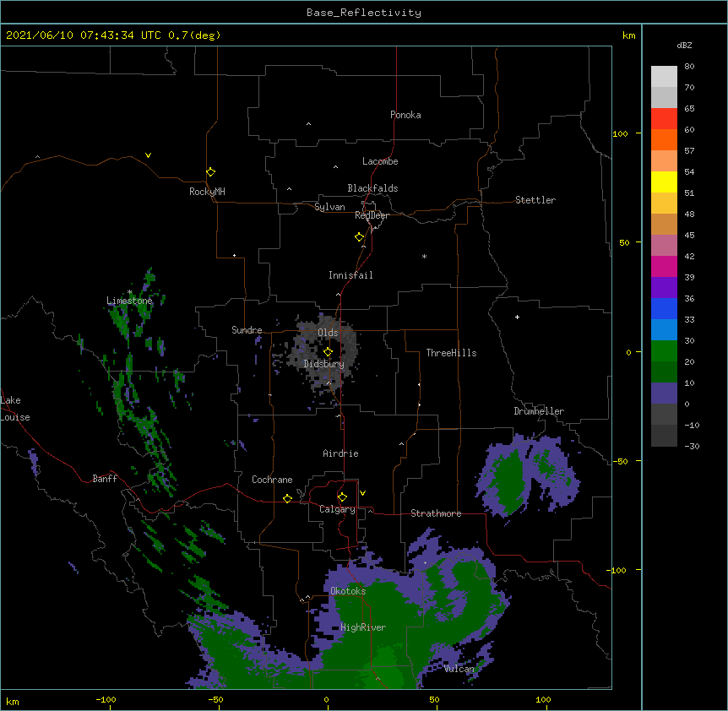728x711 pixels.
Task: Pick the light blue 33-30 dBZ legend swatch
Action: click(664, 330)
